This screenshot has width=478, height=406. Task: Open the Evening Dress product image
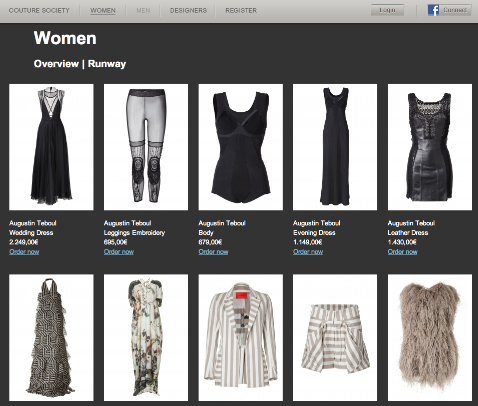335,147
